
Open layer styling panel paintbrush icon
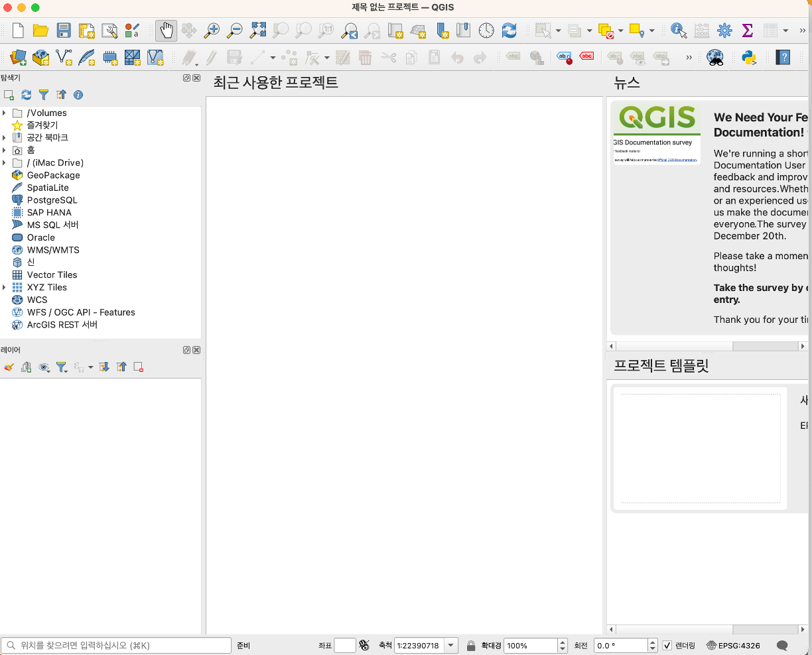pyautogui.click(x=9, y=367)
